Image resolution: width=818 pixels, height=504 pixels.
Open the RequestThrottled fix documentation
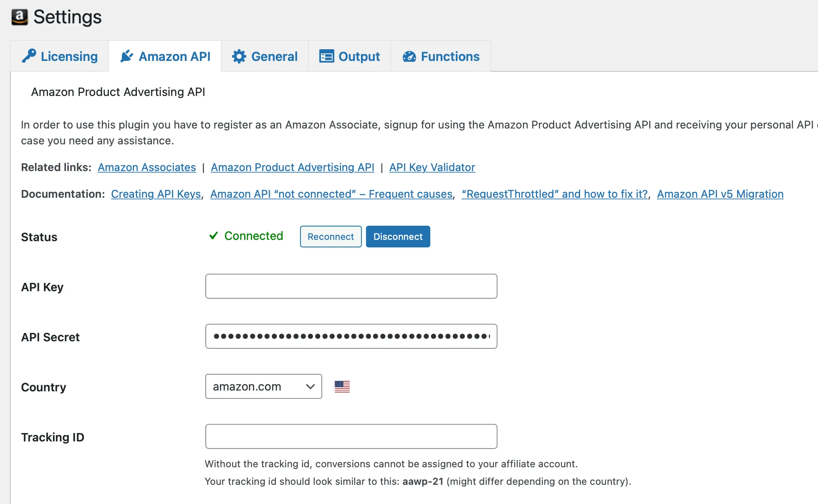pos(554,194)
